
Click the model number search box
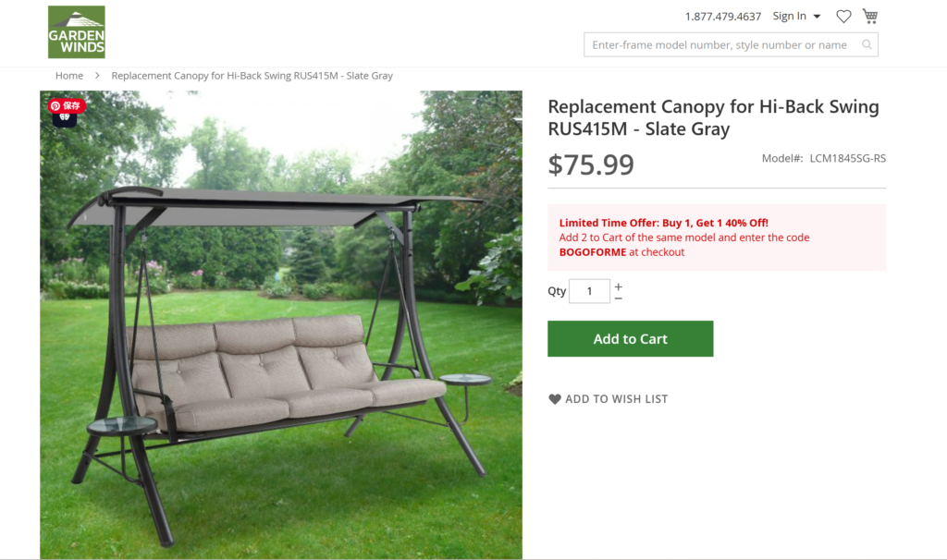pyautogui.click(x=731, y=44)
